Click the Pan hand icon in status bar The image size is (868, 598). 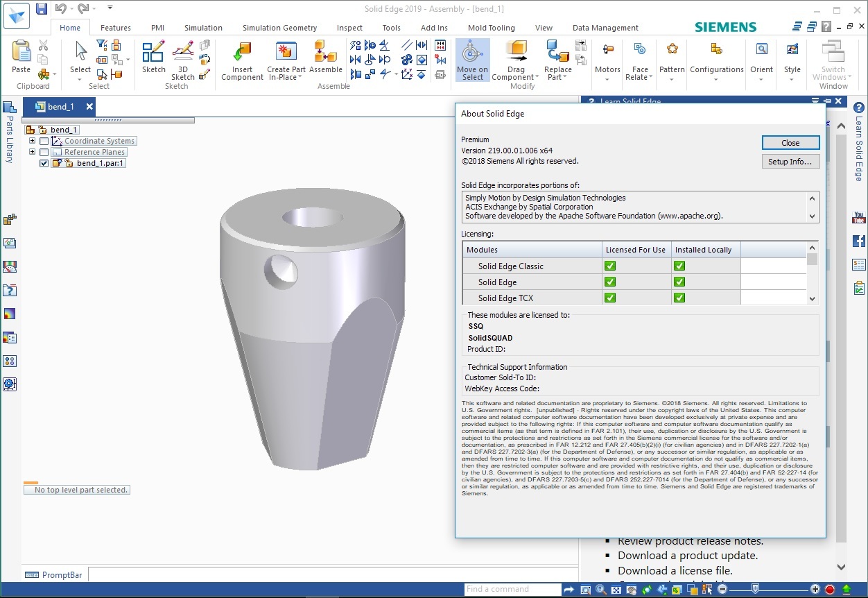click(x=632, y=590)
